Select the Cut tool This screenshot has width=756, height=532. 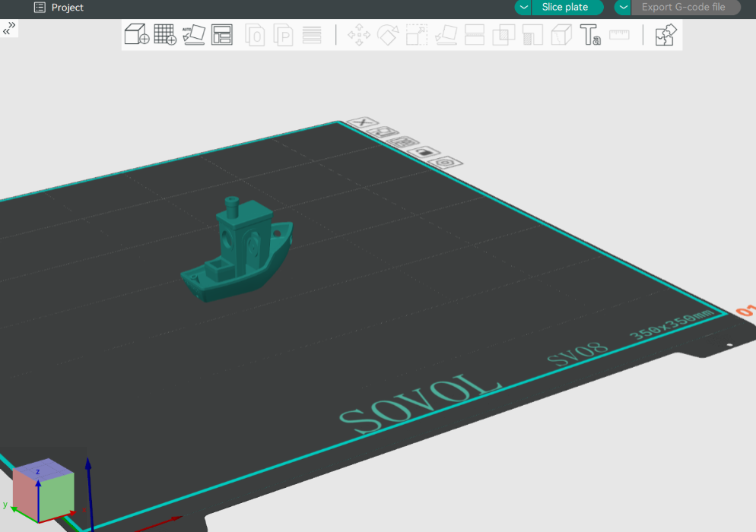tap(475, 35)
